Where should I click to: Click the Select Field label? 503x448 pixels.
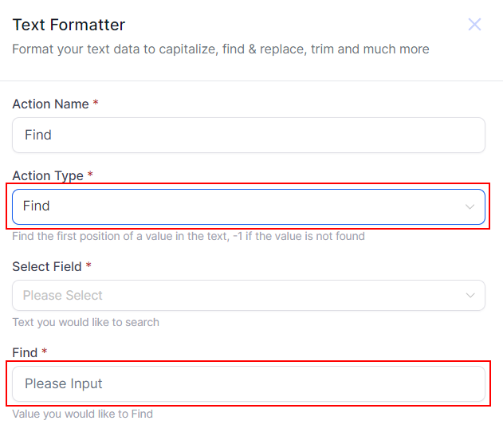click(47, 266)
